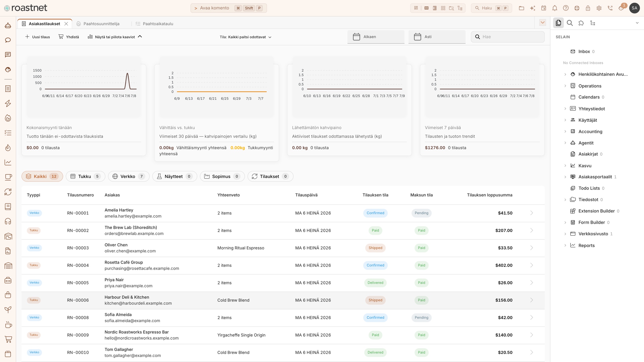The width and height of the screenshot is (644, 362).
Task: Open the shopping cart icon in left sidebar
Action: 8,339
